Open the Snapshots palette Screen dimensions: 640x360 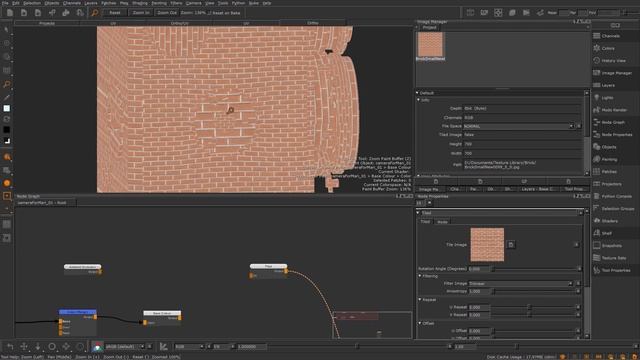pyautogui.click(x=612, y=245)
